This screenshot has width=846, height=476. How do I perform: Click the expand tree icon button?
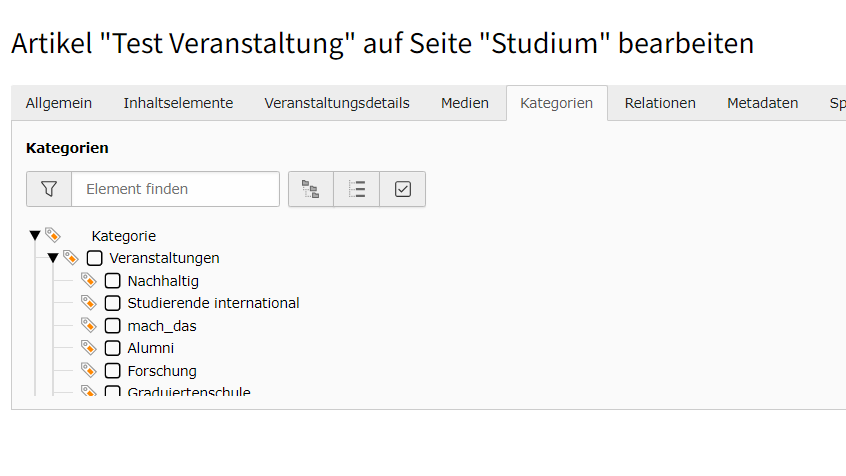311,189
